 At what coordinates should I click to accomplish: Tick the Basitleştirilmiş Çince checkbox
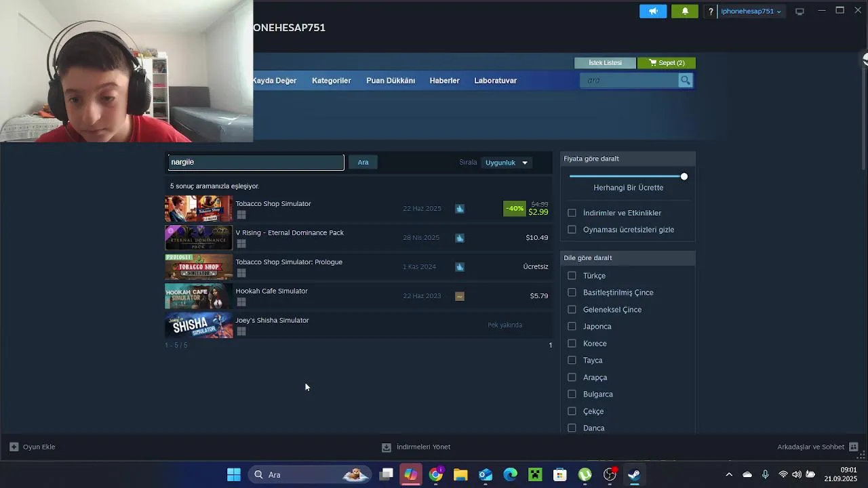[x=572, y=293]
